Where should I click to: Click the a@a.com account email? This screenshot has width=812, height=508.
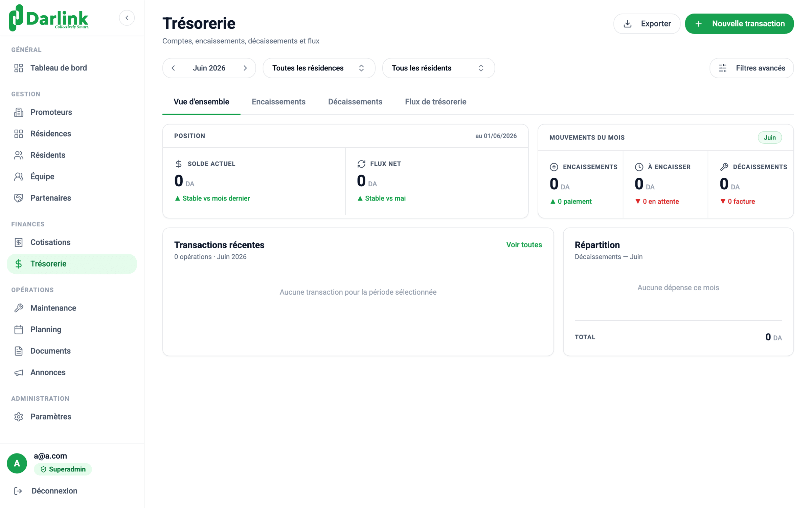pyautogui.click(x=50, y=456)
